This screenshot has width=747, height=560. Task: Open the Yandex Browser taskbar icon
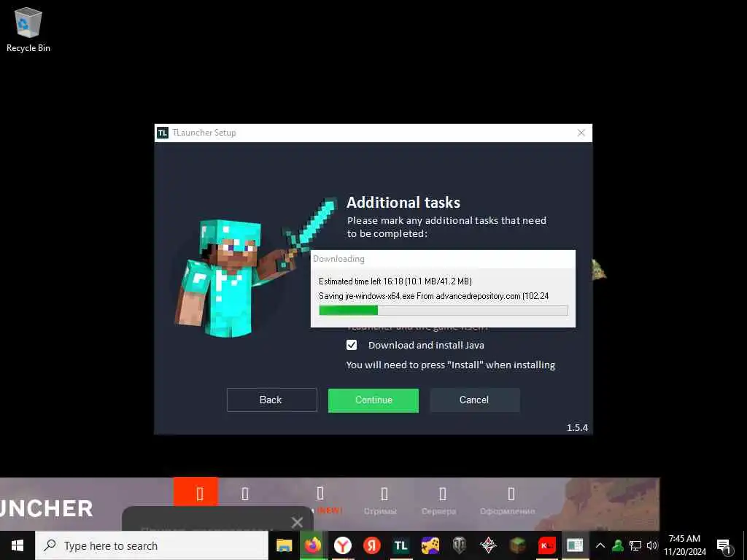tap(343, 545)
